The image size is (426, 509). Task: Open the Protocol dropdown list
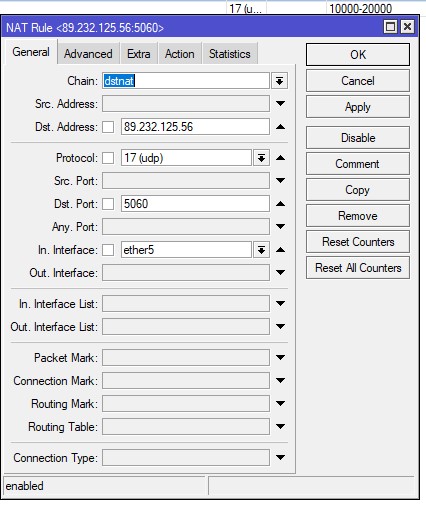pos(261,158)
